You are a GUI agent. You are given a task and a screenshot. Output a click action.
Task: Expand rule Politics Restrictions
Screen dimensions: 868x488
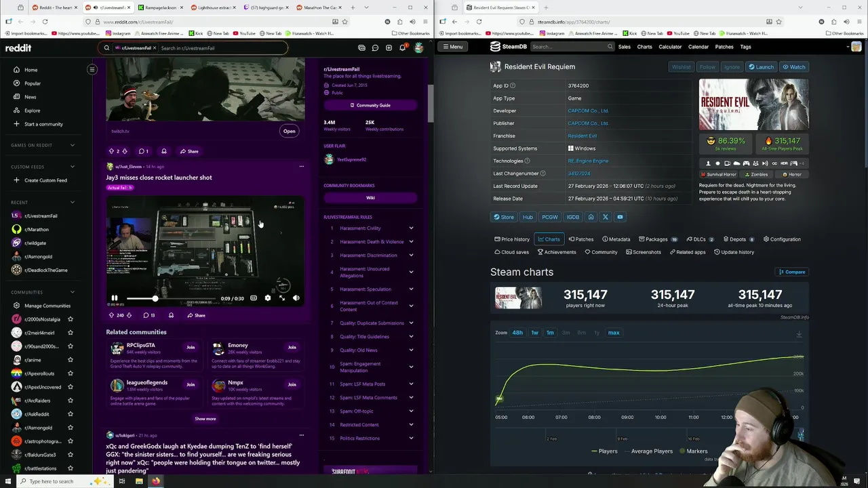pos(411,439)
